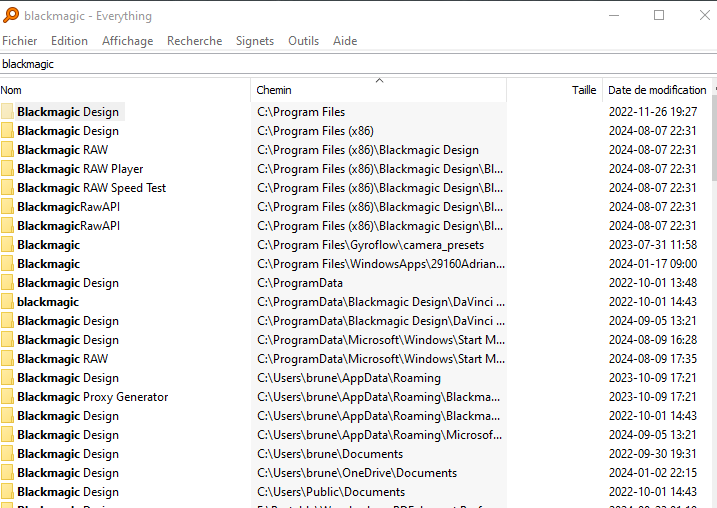Image resolution: width=717 pixels, height=508 pixels.
Task: Click date 2023-10-09 17:21 of Proxy Generator row
Action: pyautogui.click(x=653, y=397)
